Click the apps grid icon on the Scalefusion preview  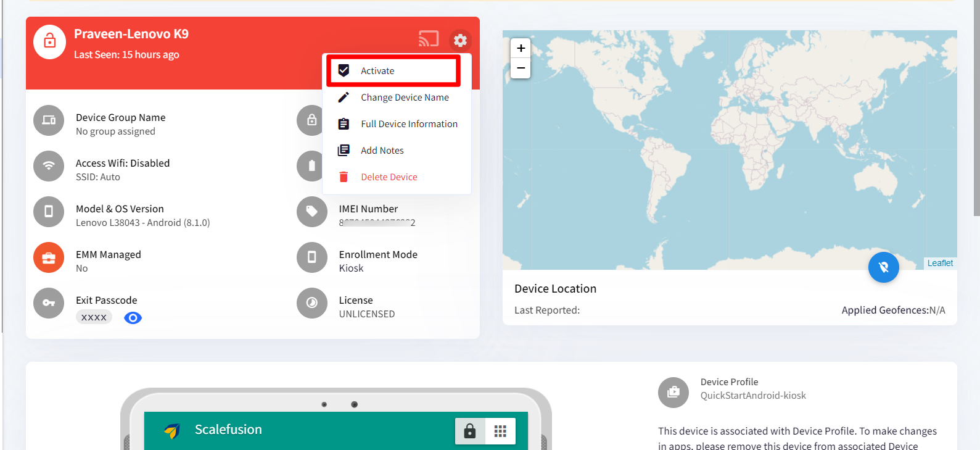500,431
